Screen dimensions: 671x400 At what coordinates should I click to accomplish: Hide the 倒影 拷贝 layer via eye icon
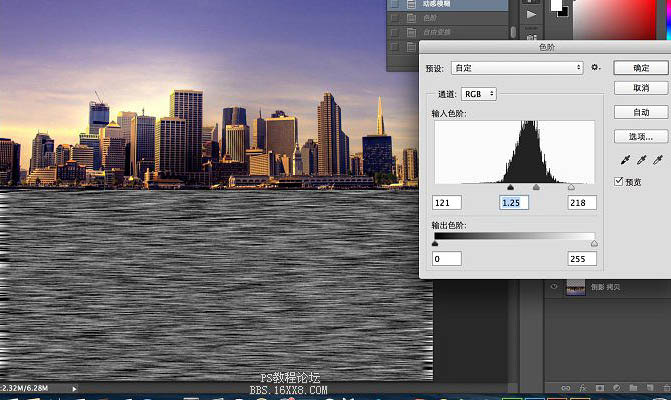553,287
